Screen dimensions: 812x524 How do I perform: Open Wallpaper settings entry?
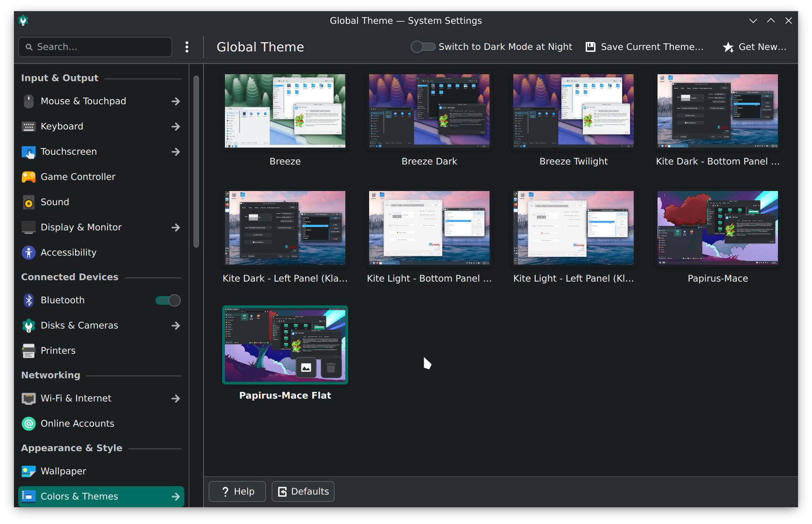(101, 471)
